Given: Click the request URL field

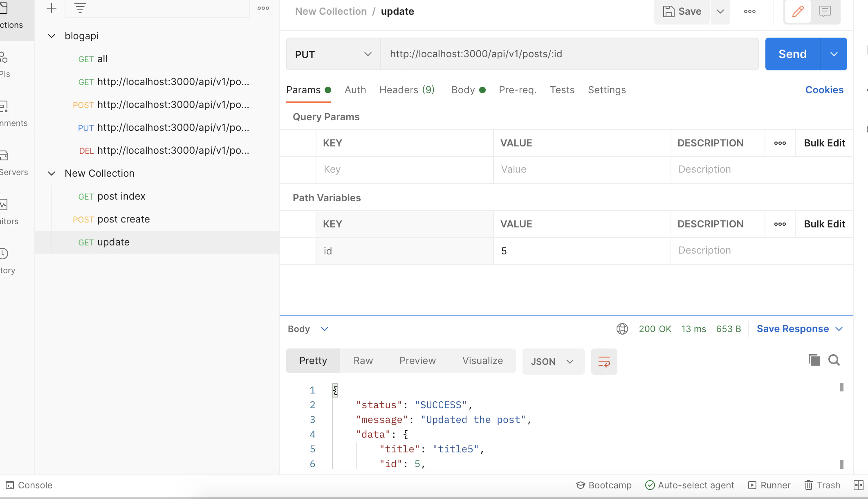Looking at the screenshot, I should point(570,54).
